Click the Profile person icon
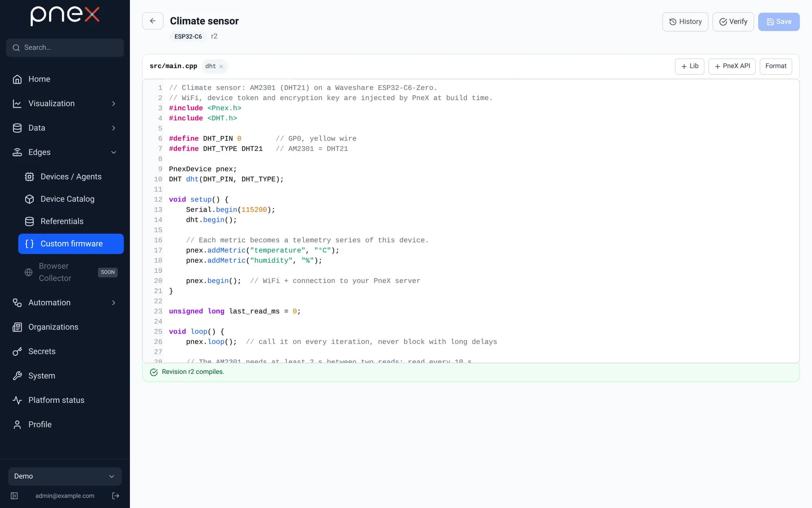 point(17,425)
